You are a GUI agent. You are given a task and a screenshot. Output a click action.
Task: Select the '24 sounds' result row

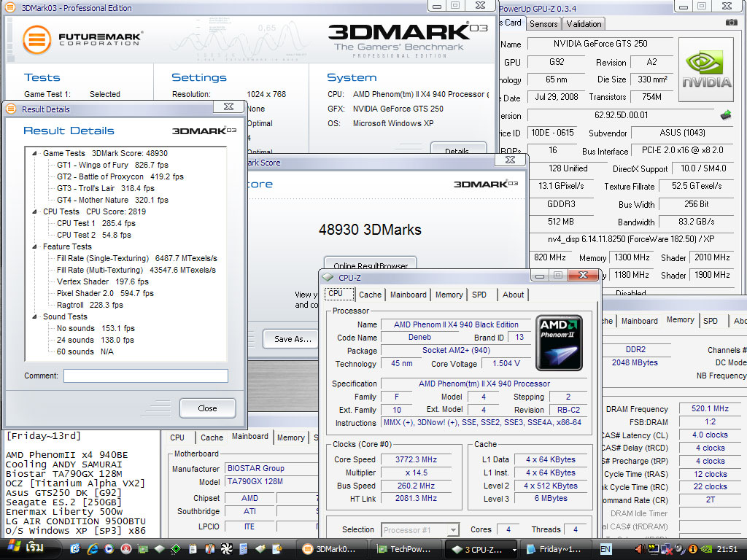click(x=96, y=340)
